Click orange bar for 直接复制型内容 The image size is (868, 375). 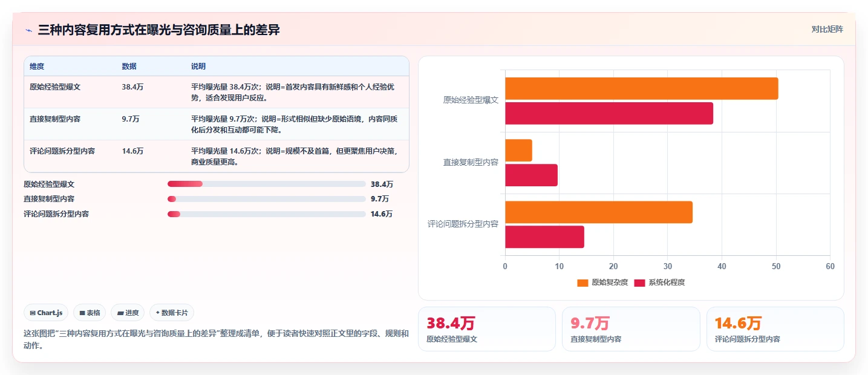coord(518,151)
